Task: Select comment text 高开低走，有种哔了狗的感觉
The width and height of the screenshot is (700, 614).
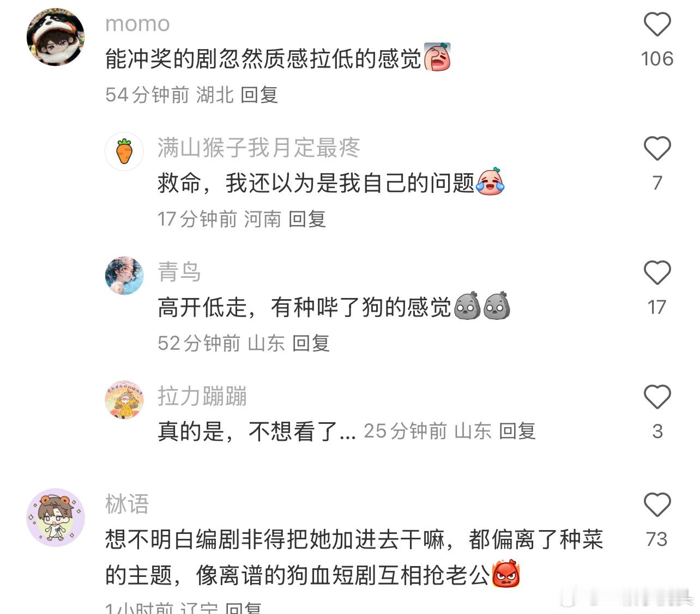Action: pos(305,307)
